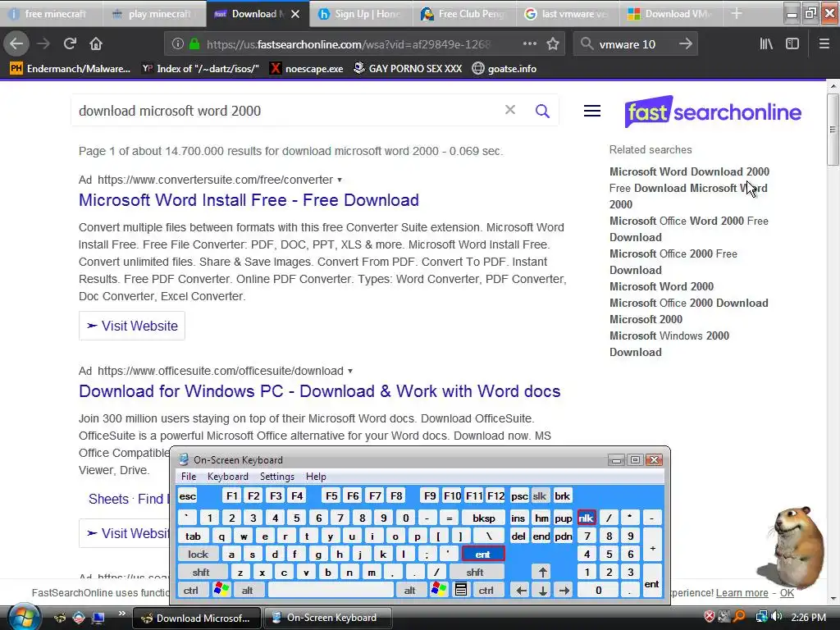
Task: Click the blue ent key on keyboard
Action: (x=482, y=554)
